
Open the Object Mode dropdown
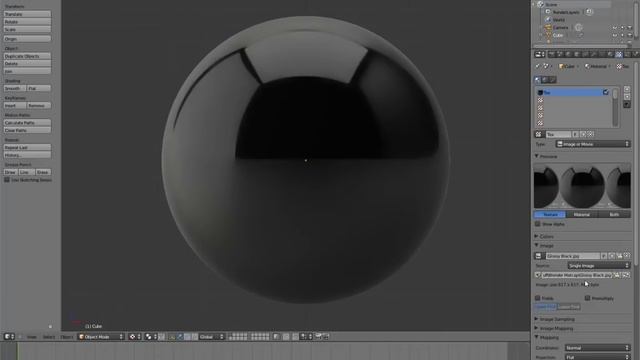pyautogui.click(x=101, y=337)
